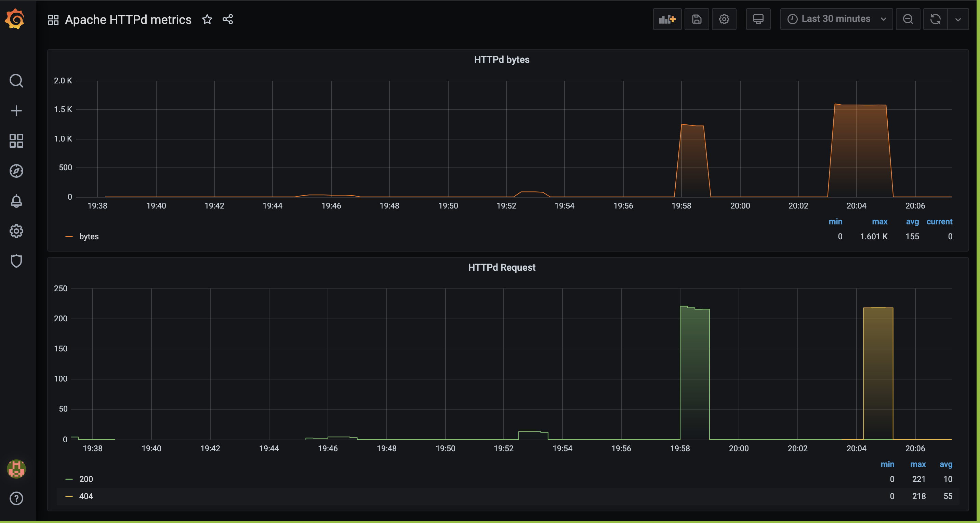This screenshot has height=523, width=980.
Task: Open the HTTPd Request panel title menu
Action: [501, 267]
